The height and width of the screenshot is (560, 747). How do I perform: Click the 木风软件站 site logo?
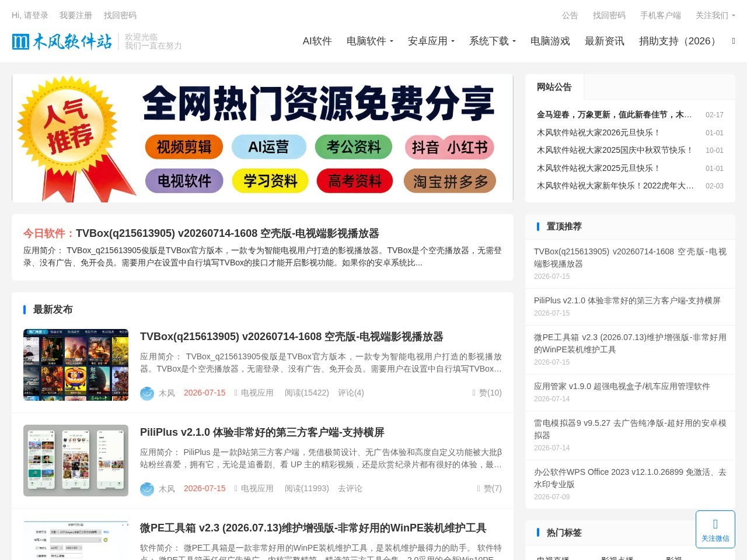(x=62, y=41)
